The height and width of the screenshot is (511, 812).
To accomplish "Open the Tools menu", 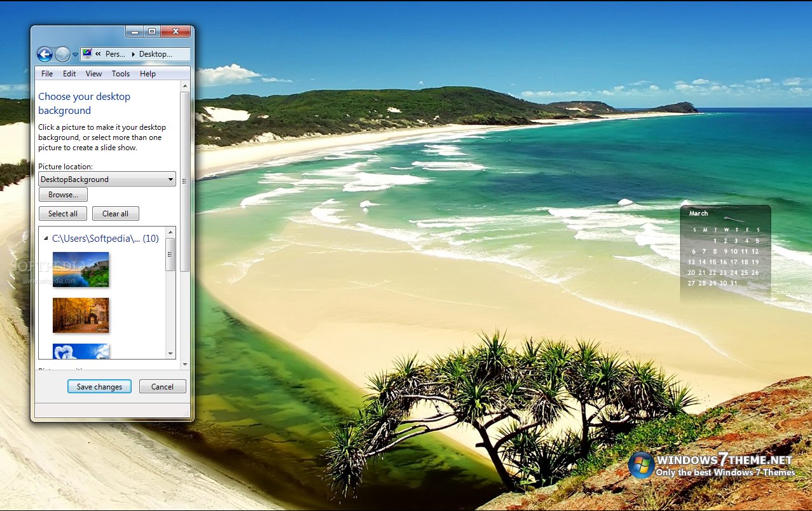I will pos(121,74).
